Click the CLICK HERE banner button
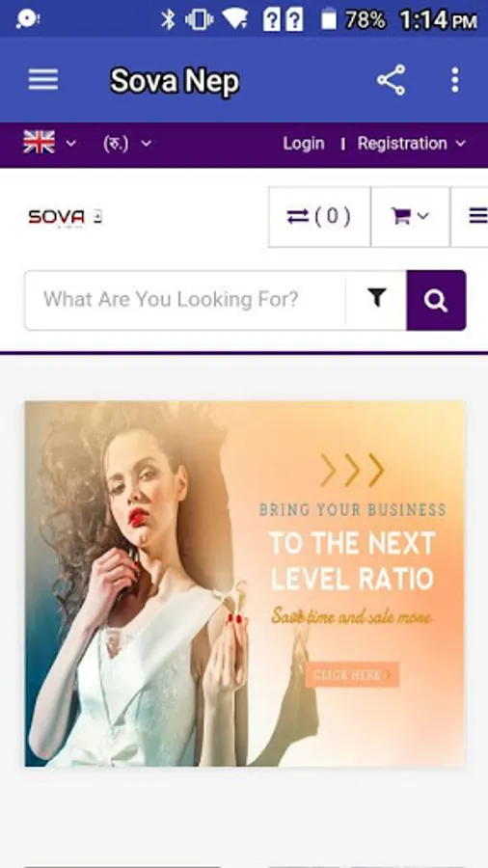488x868 pixels. click(x=352, y=674)
